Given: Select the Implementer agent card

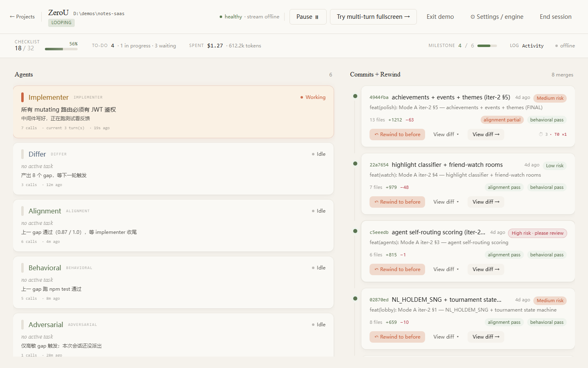Looking at the screenshot, I should [x=174, y=112].
